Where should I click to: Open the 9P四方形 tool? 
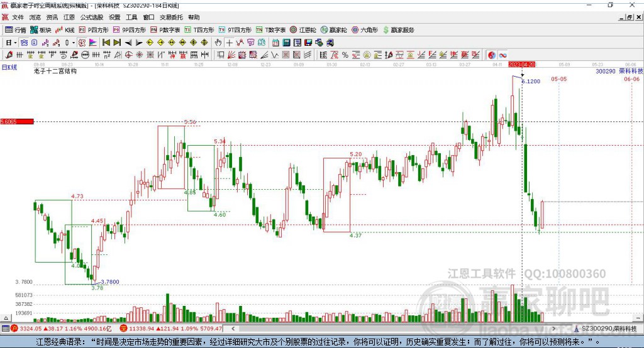click(130, 30)
